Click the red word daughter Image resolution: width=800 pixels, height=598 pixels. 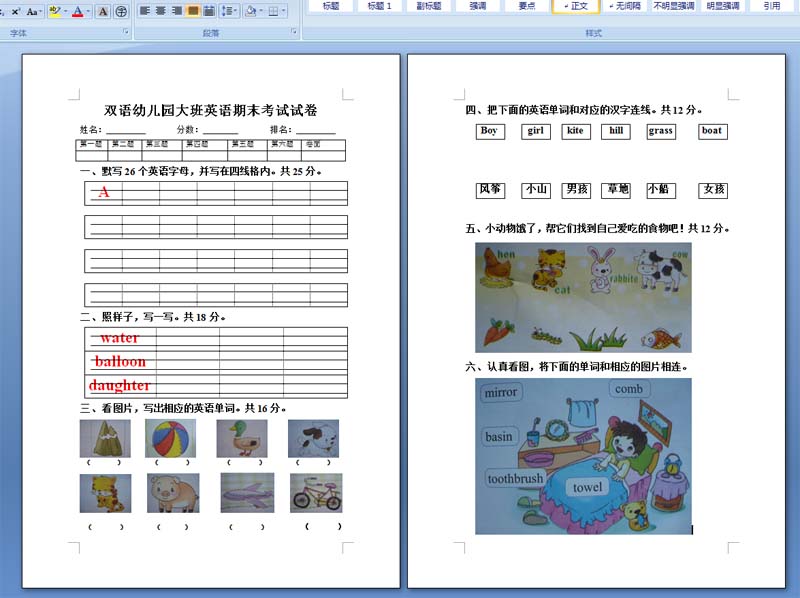(x=119, y=385)
